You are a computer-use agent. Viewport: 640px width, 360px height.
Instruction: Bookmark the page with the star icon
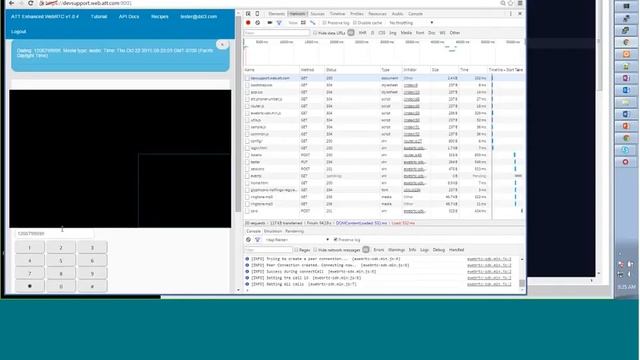tap(511, 3)
